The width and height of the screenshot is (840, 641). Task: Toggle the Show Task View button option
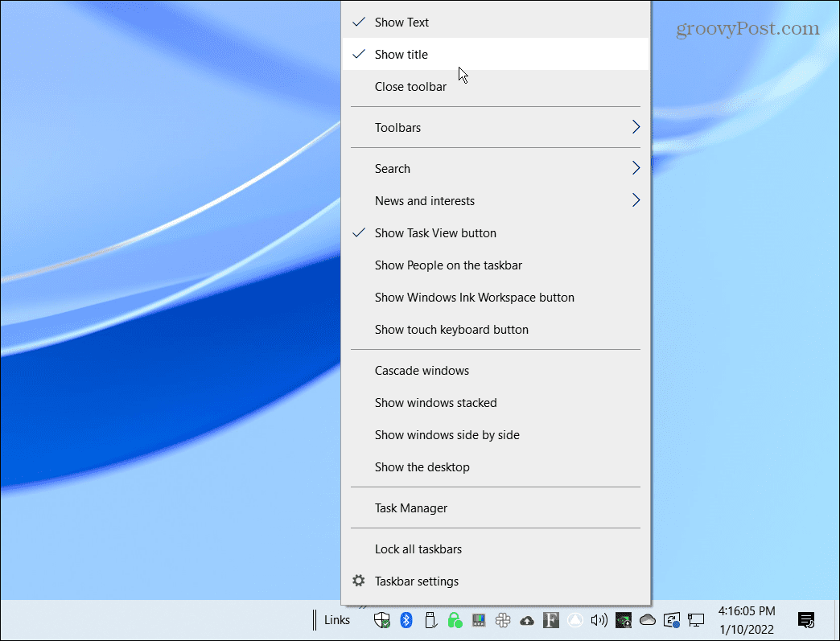click(435, 232)
